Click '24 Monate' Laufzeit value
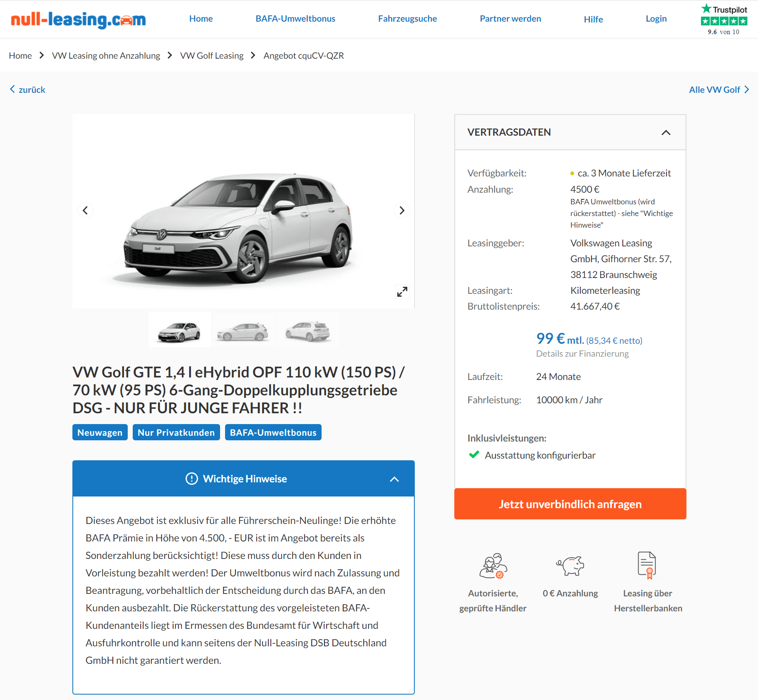 coord(558,377)
